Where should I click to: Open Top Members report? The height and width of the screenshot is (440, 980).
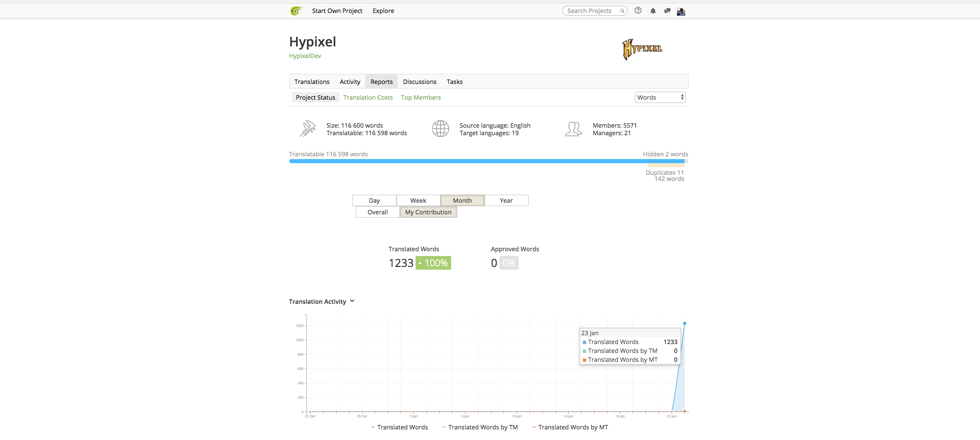coord(420,98)
